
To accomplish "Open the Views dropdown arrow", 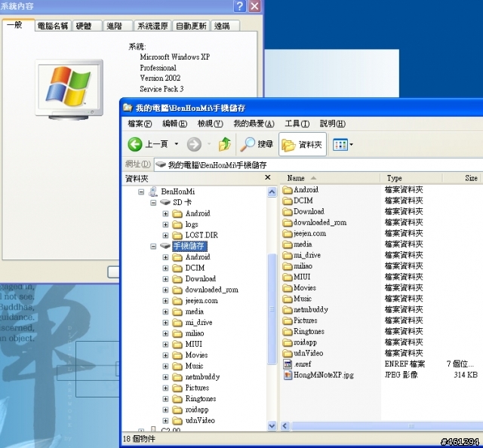I will [351, 144].
